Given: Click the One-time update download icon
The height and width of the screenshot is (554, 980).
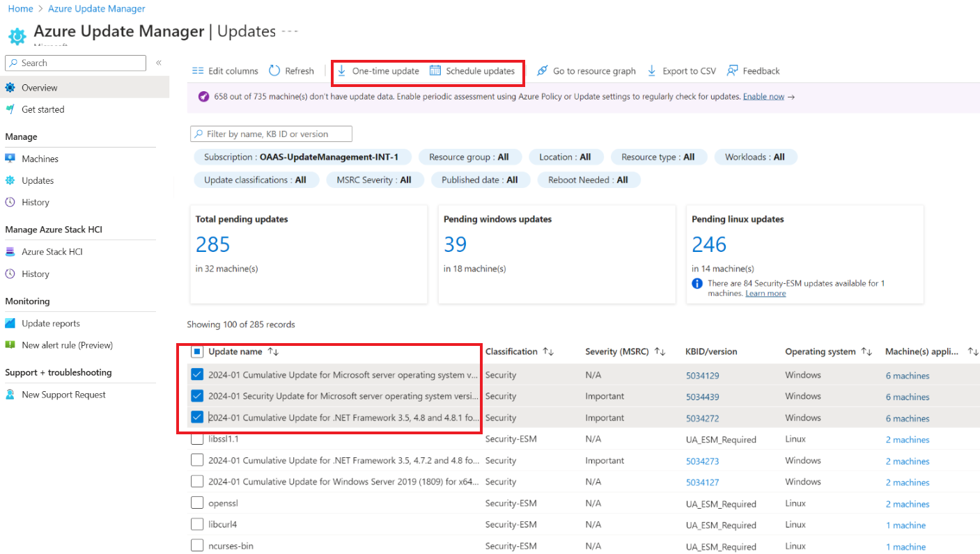Looking at the screenshot, I should point(341,70).
